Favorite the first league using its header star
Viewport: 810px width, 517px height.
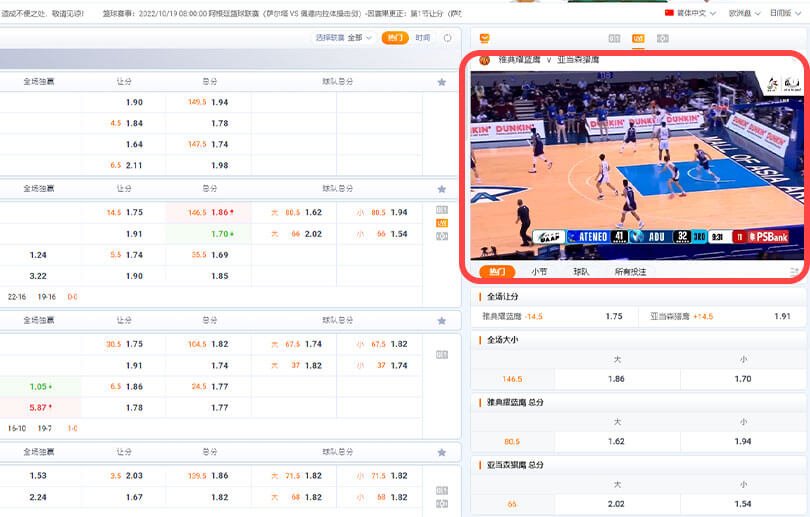(442, 82)
